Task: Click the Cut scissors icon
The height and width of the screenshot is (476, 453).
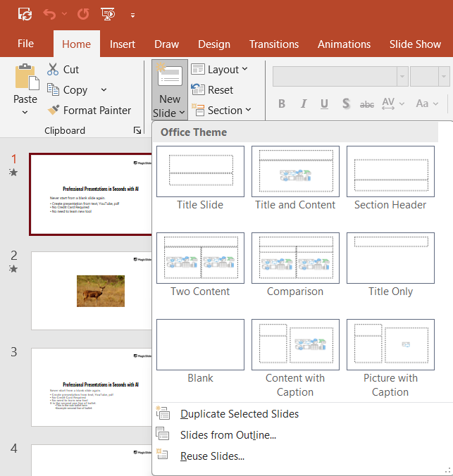Action: tap(53, 70)
